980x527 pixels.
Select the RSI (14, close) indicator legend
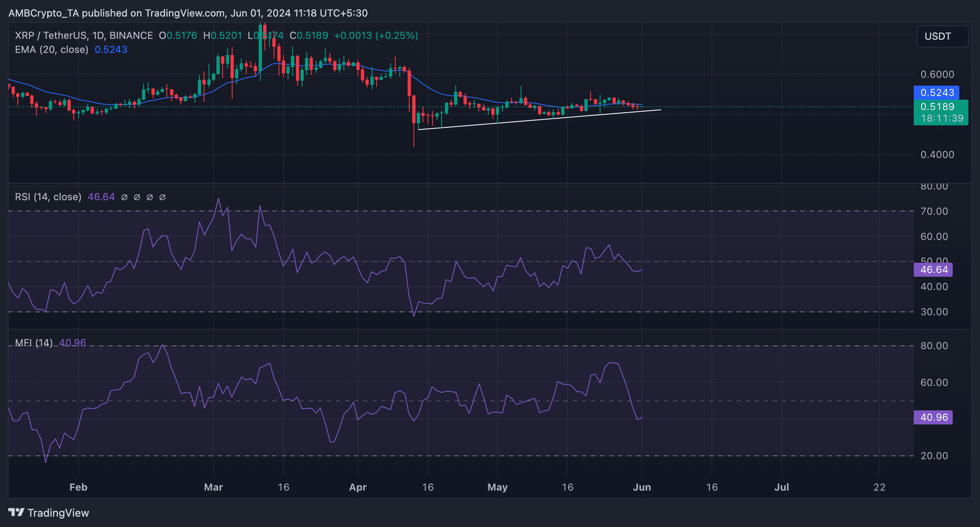point(48,197)
